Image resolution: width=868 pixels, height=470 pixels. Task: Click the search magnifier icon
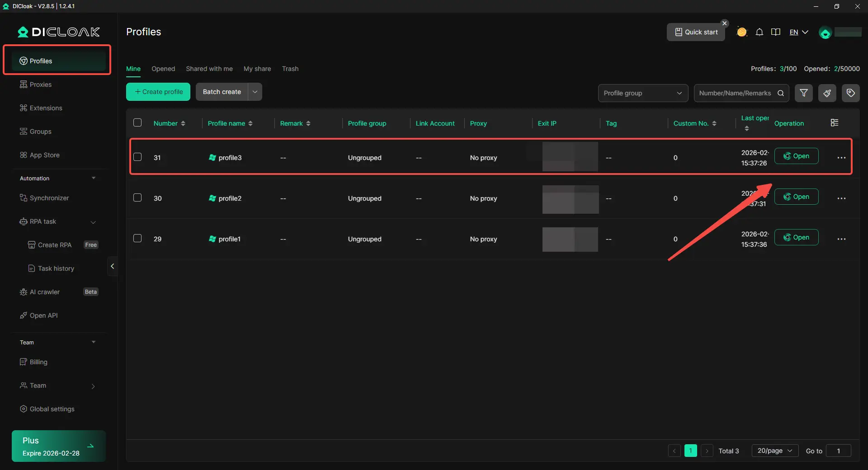(781, 93)
